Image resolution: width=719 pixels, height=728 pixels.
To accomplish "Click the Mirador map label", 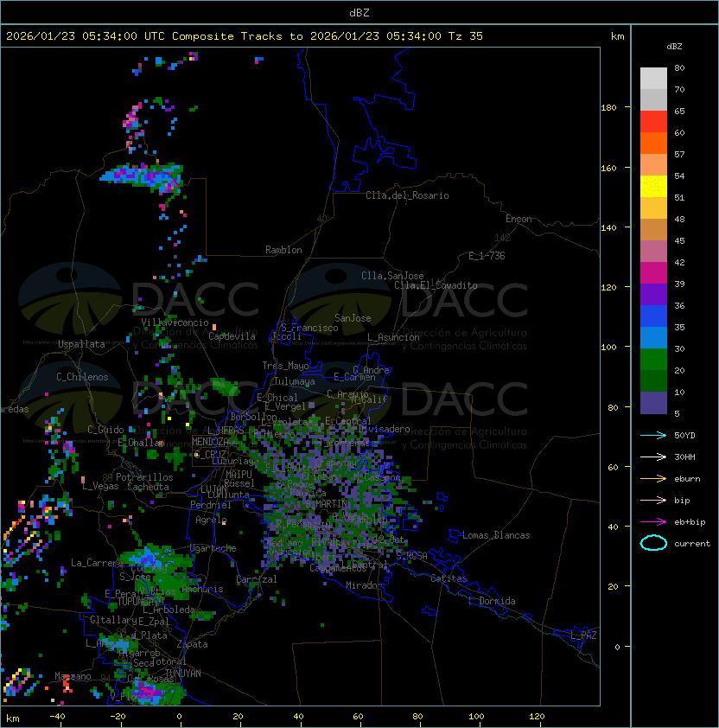I will tap(365, 585).
